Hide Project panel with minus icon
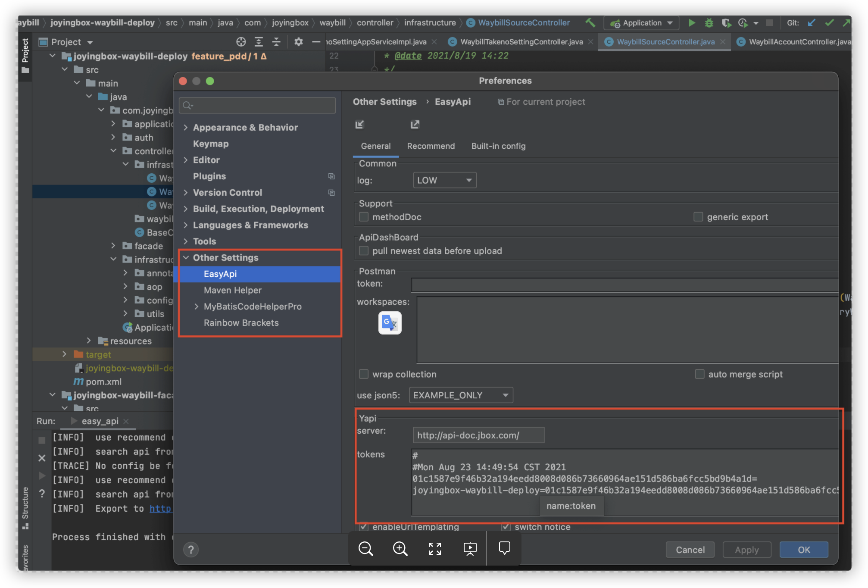Screen dimensions: 868x588 [316, 42]
